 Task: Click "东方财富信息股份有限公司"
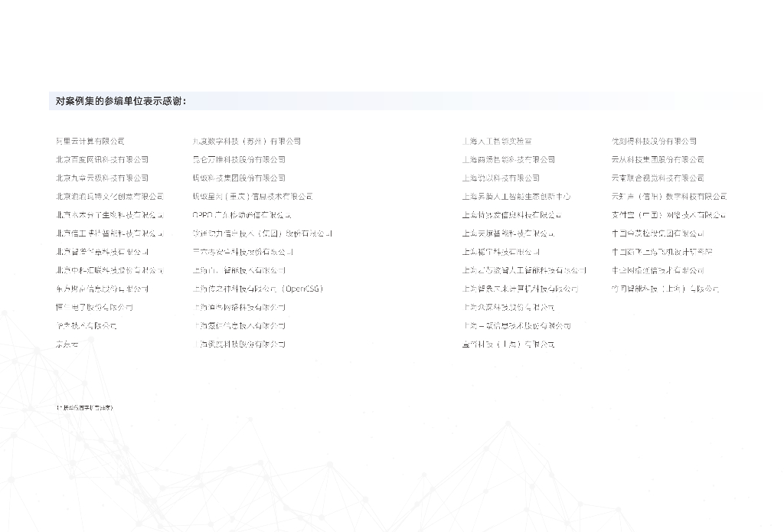point(102,289)
